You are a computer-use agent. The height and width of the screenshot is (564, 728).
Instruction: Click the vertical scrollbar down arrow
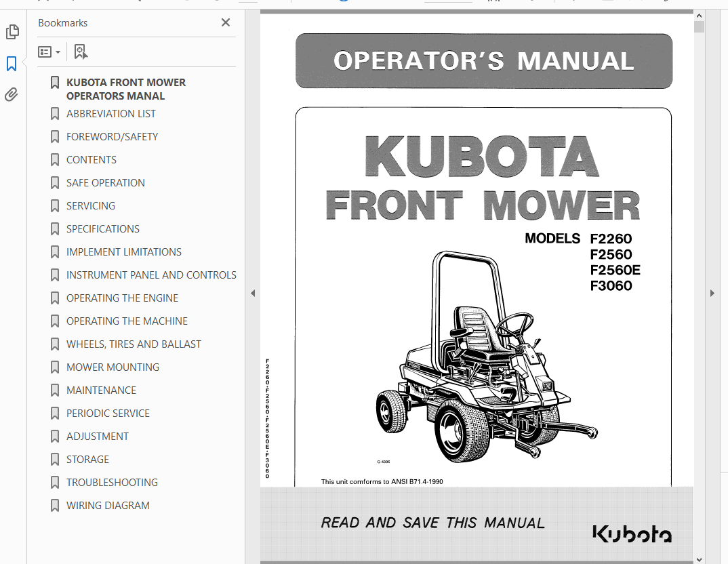(x=700, y=560)
